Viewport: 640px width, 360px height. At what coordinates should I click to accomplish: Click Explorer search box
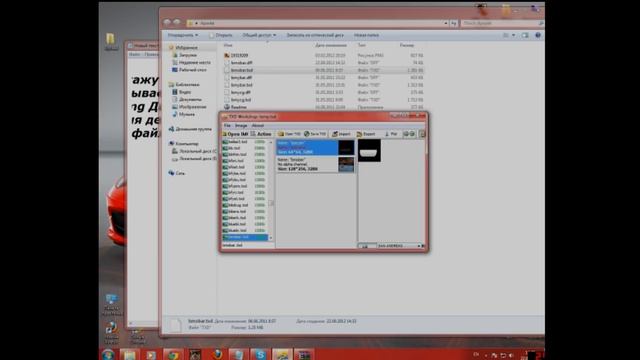(x=502, y=23)
